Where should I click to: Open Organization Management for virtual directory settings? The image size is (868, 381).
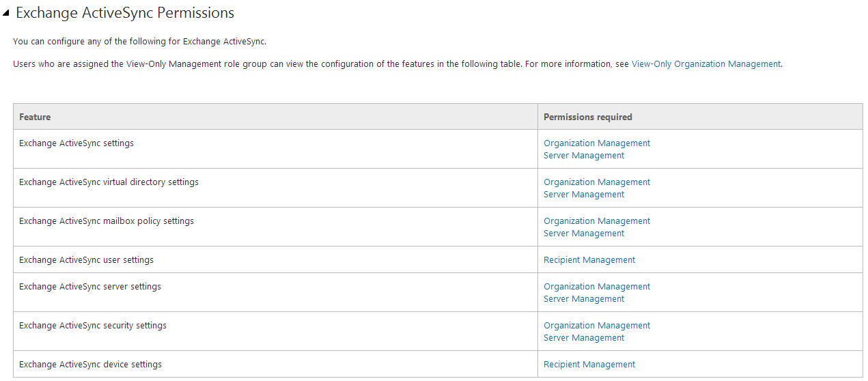pyautogui.click(x=597, y=182)
